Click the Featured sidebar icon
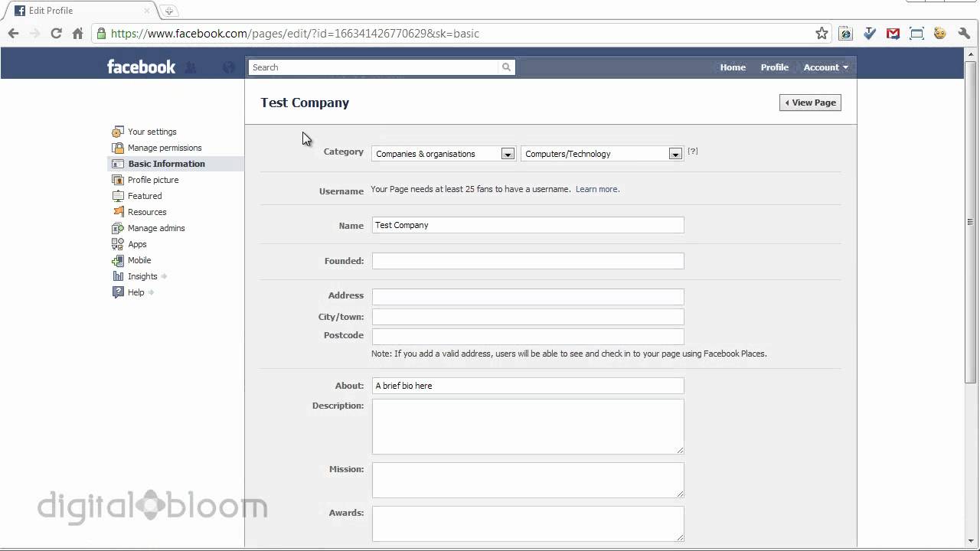 (x=118, y=196)
